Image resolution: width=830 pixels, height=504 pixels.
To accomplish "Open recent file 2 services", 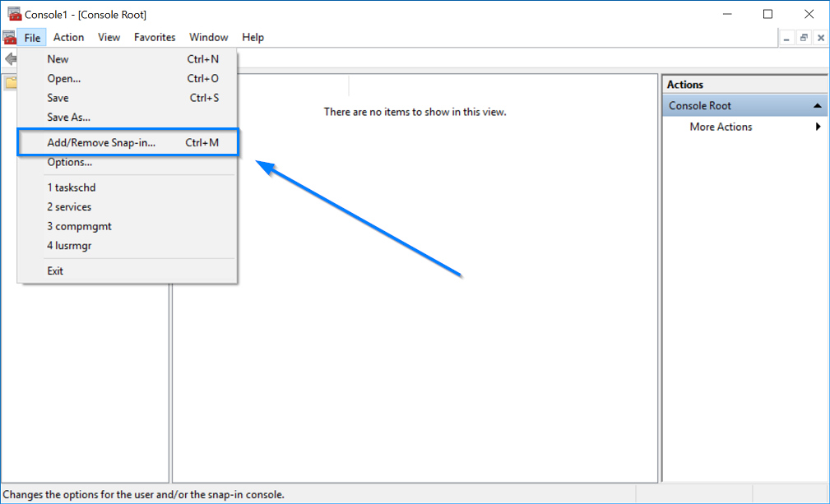I will pyautogui.click(x=127, y=207).
